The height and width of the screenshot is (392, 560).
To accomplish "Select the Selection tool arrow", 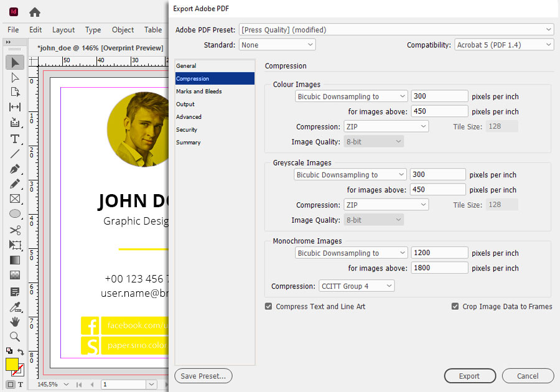I will (15, 62).
